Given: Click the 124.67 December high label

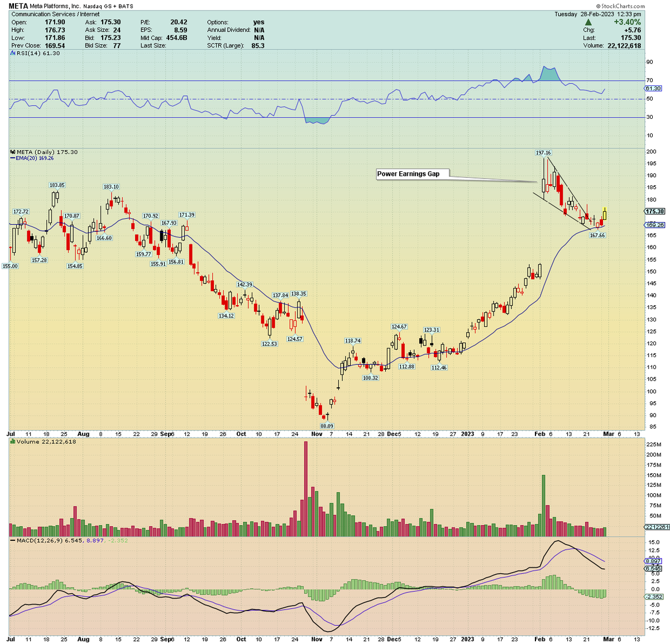Looking at the screenshot, I should point(399,327).
